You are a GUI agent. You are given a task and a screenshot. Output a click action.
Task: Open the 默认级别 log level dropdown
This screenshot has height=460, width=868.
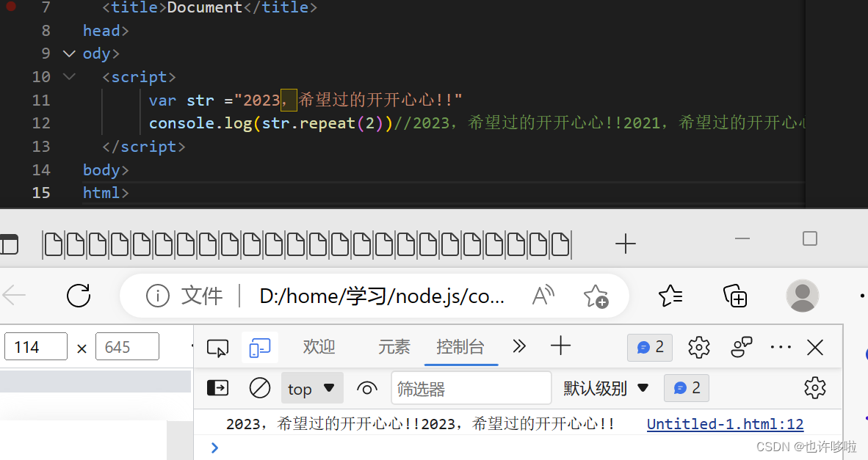(x=606, y=388)
